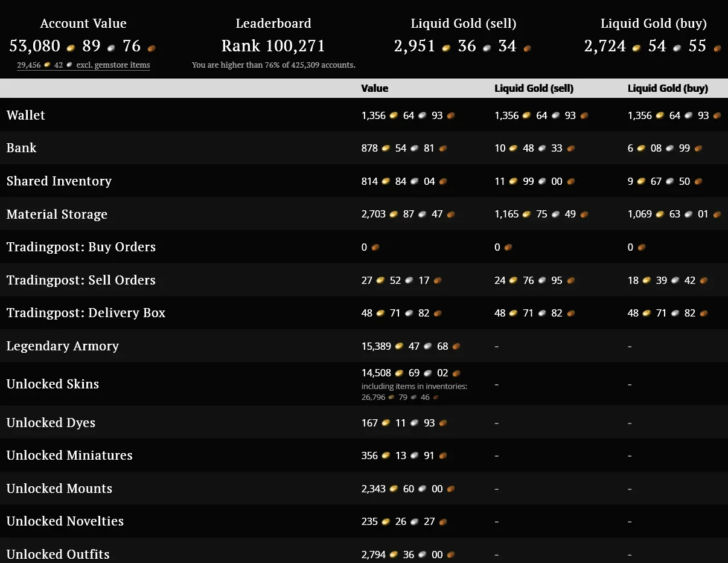Click the Account Value heading

(83, 24)
